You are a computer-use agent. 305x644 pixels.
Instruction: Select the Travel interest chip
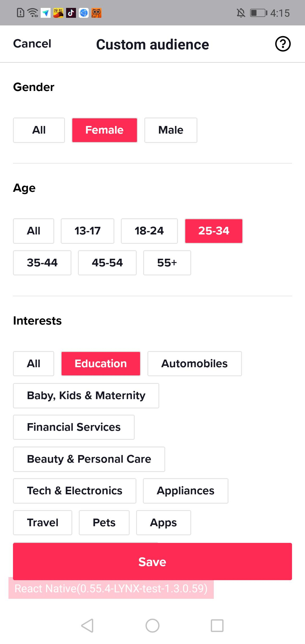pos(43,523)
